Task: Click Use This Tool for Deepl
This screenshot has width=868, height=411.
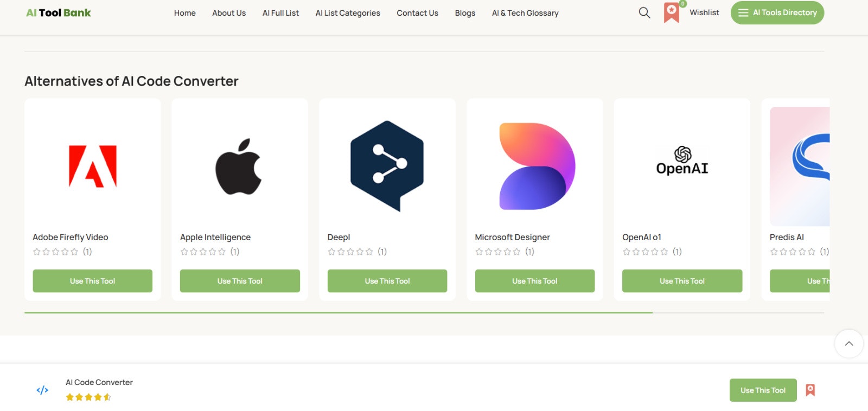Action: tap(387, 281)
